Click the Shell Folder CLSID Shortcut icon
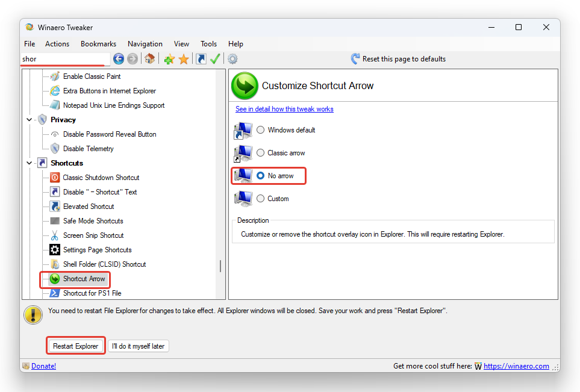The image size is (580, 392). point(55,264)
